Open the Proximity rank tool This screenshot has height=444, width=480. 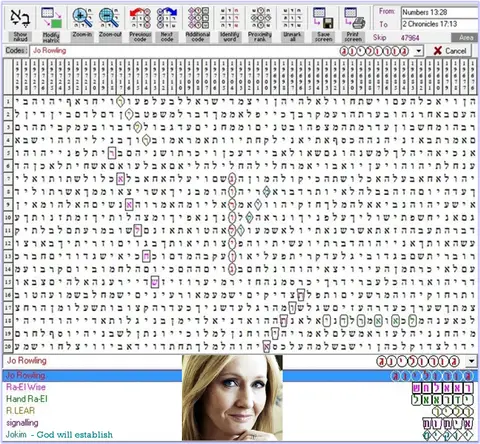pyautogui.click(x=260, y=25)
